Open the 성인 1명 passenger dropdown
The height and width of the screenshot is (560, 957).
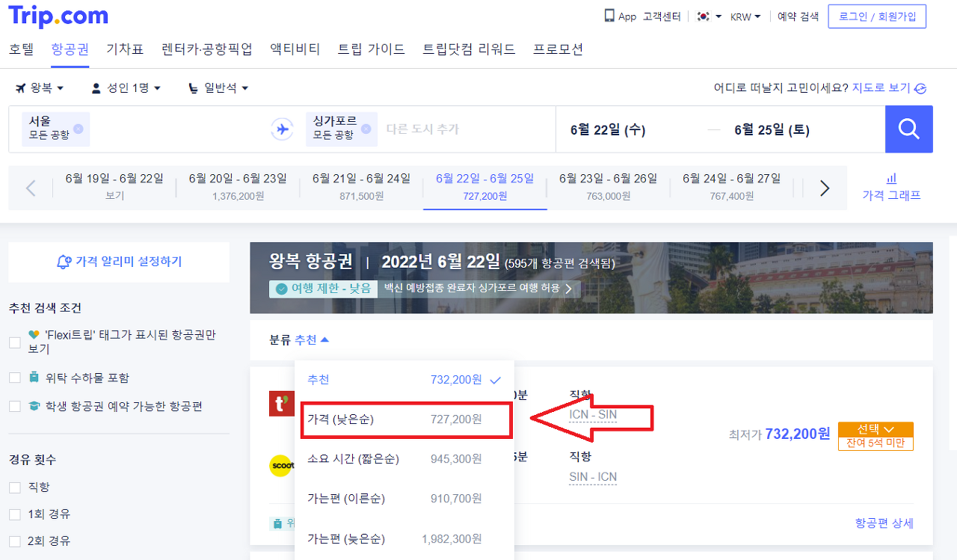tap(126, 87)
